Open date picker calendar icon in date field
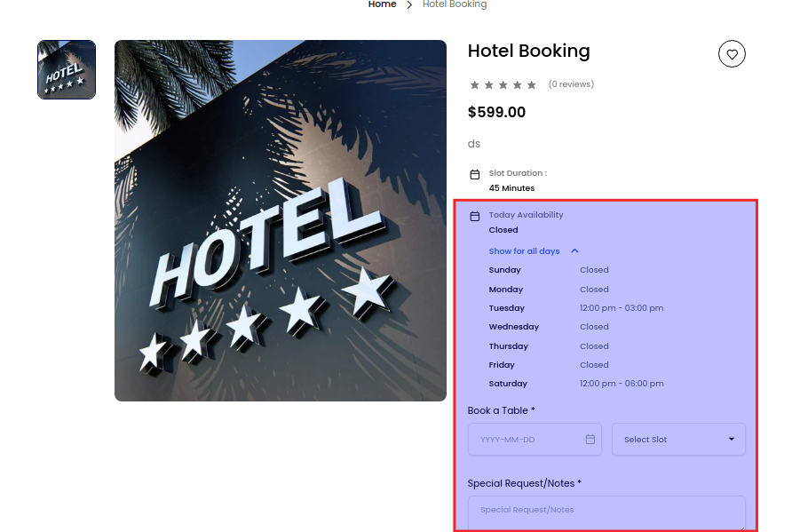 590,440
